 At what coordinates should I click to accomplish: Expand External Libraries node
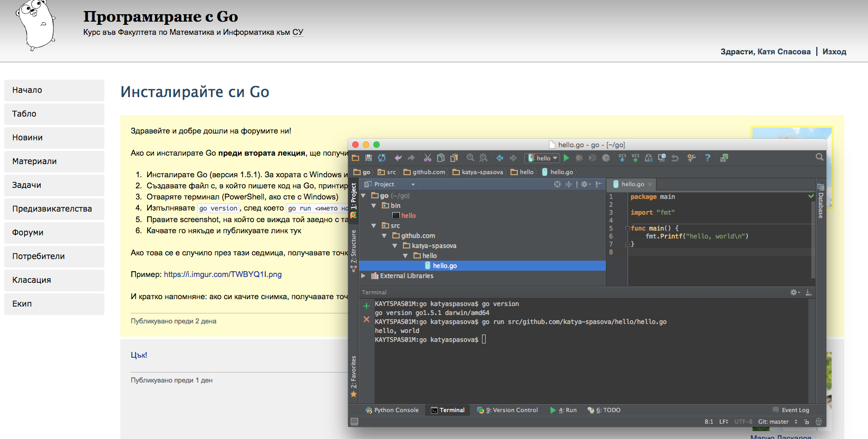(x=363, y=276)
